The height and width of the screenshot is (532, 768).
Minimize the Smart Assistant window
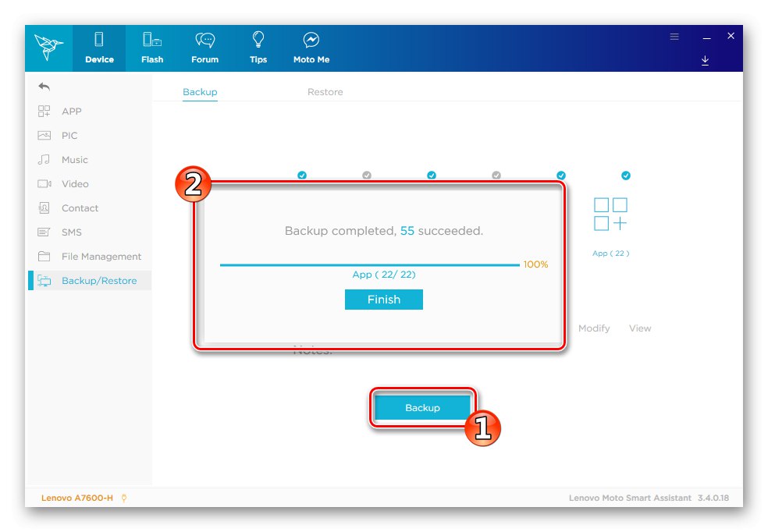click(x=706, y=37)
